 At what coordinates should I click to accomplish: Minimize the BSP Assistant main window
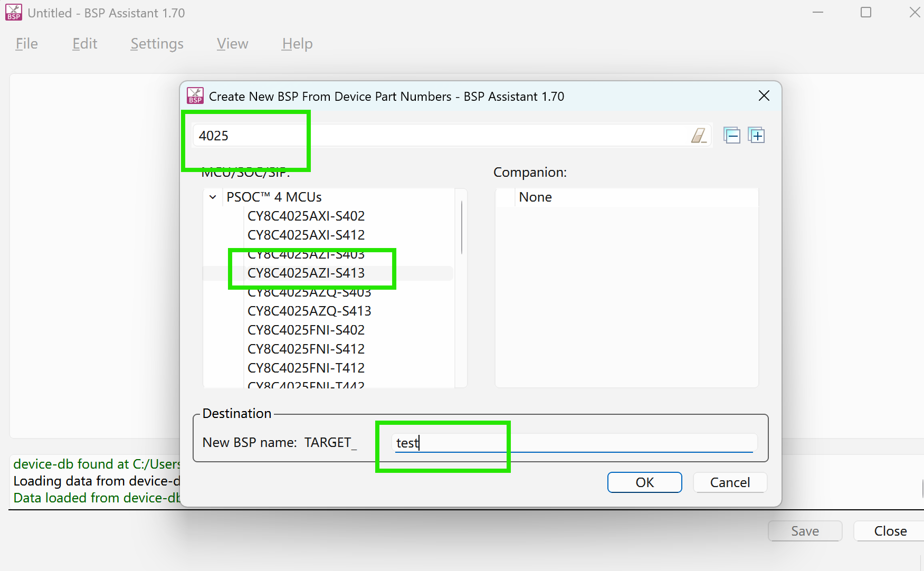click(x=818, y=12)
